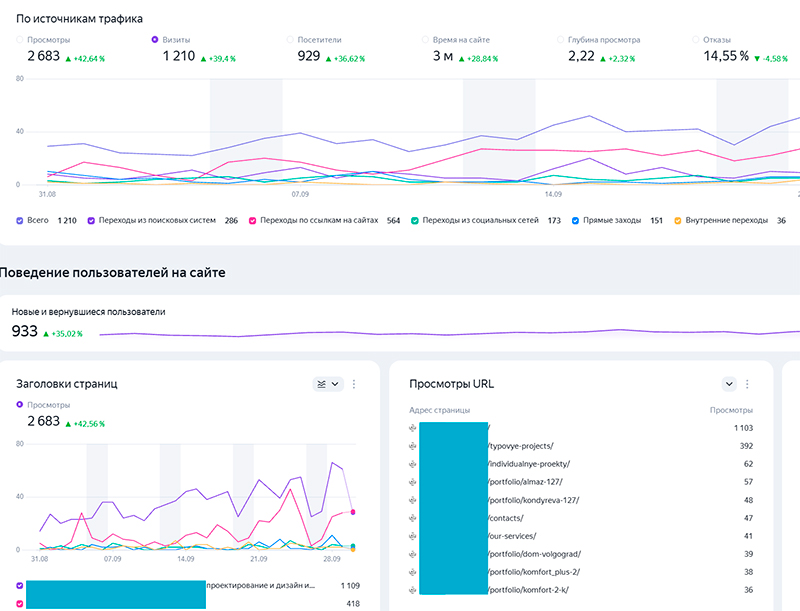Toggle Переходы по ссылкам на сайтах checkbox
800x611 pixels.
tap(253, 221)
